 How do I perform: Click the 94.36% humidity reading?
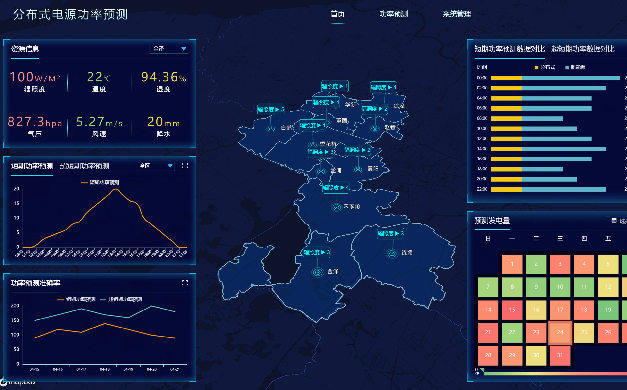pos(164,77)
